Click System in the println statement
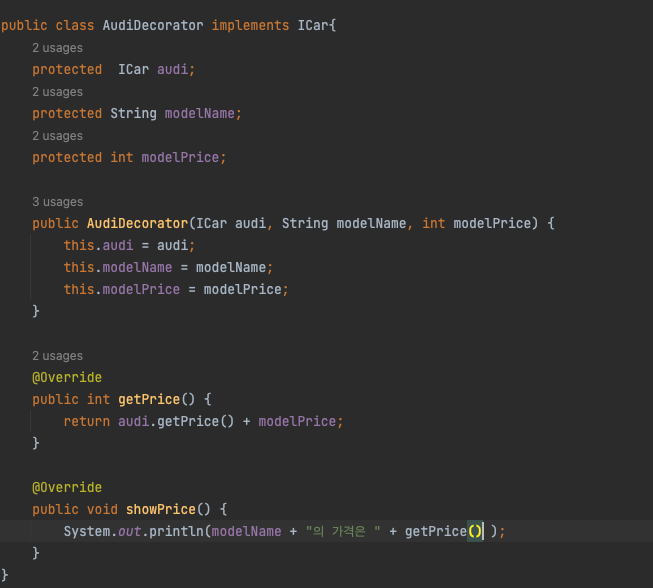 click(x=87, y=531)
